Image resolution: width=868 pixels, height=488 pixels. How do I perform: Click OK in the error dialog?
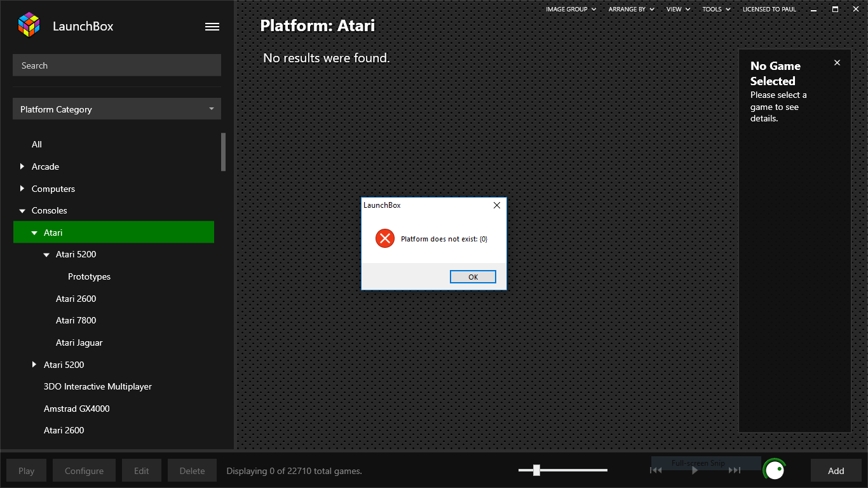(473, 277)
